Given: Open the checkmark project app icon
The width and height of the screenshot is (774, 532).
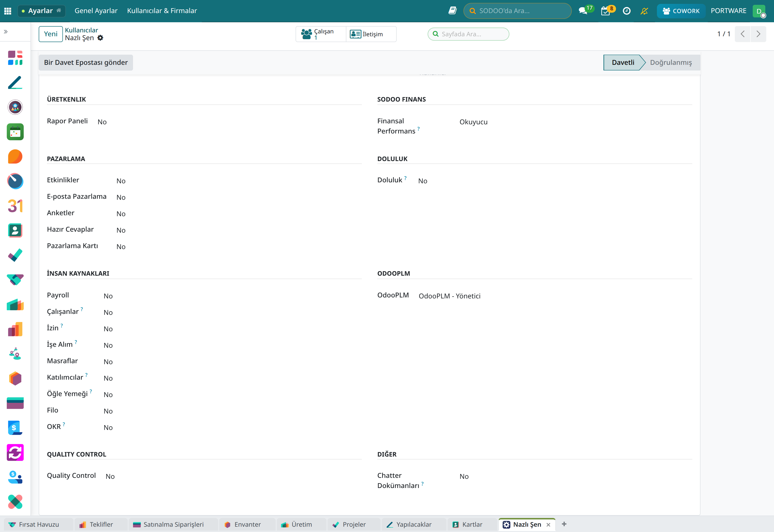Looking at the screenshot, I should (15, 255).
